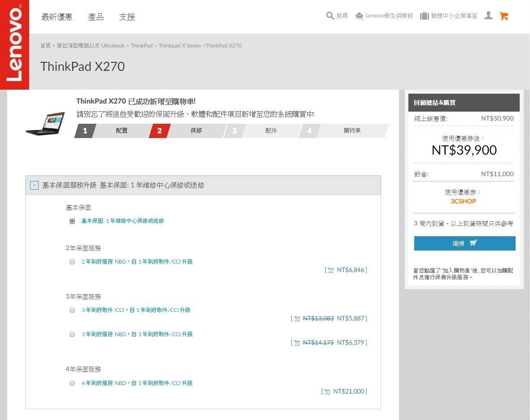Click the SMB zone briefcase icon

tap(424, 16)
